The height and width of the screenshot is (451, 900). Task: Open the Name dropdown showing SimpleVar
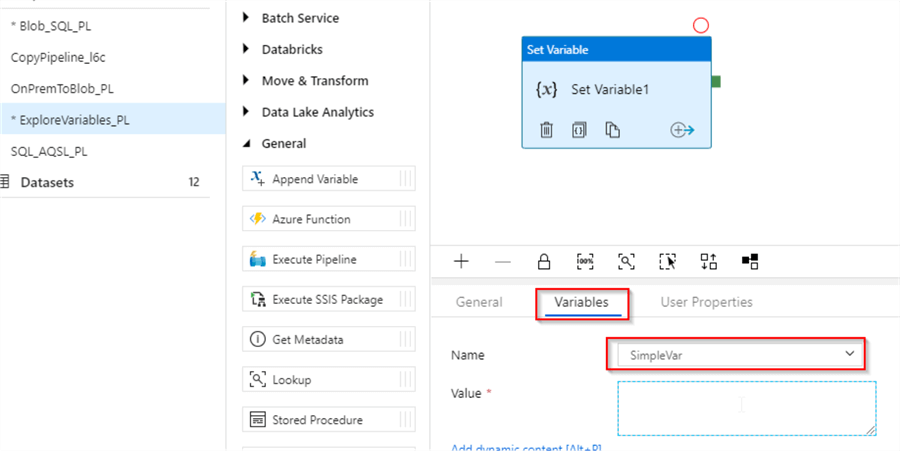735,354
